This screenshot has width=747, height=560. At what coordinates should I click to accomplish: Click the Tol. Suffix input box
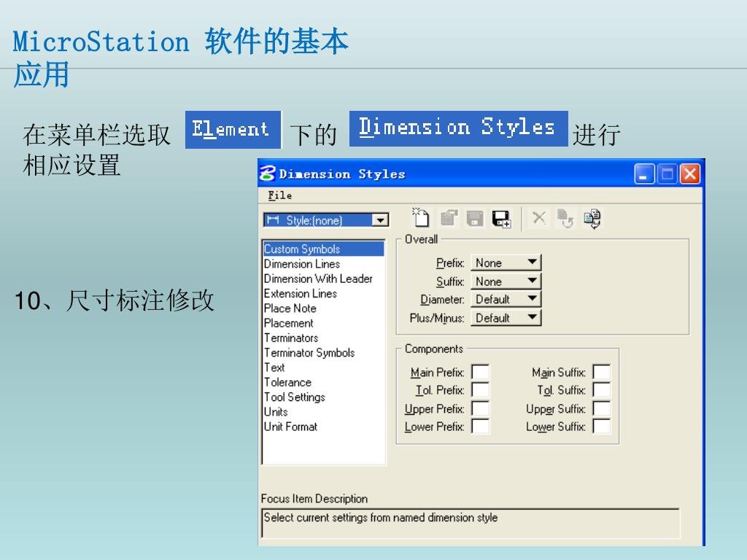click(602, 390)
